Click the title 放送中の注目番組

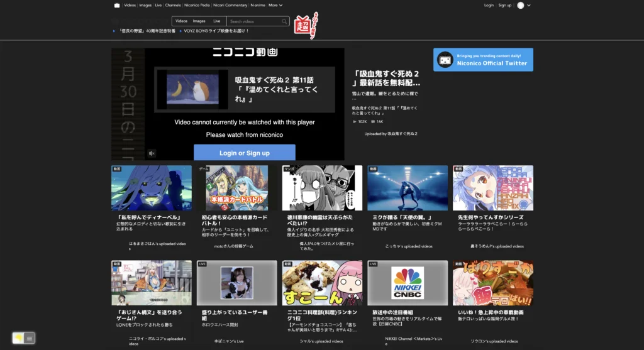[x=392, y=312]
